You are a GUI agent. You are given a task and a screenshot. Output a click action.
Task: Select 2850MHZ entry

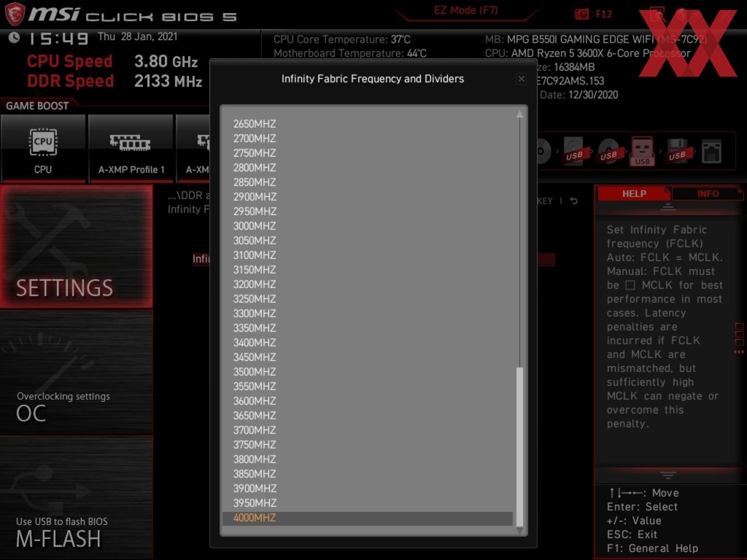coord(254,182)
